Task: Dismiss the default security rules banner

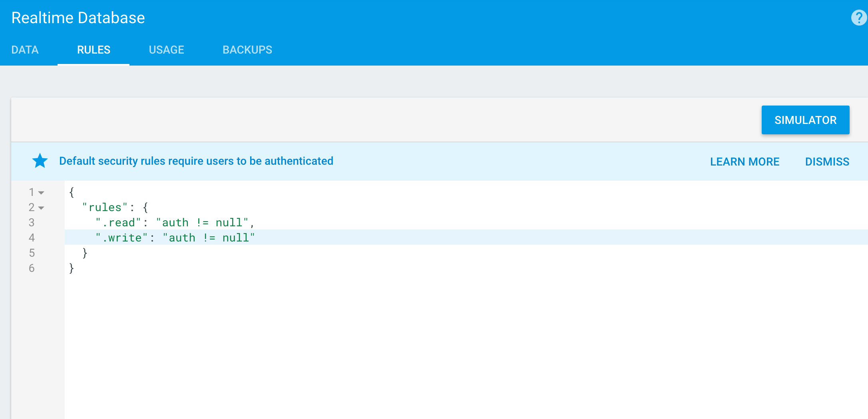Action: 827,162
